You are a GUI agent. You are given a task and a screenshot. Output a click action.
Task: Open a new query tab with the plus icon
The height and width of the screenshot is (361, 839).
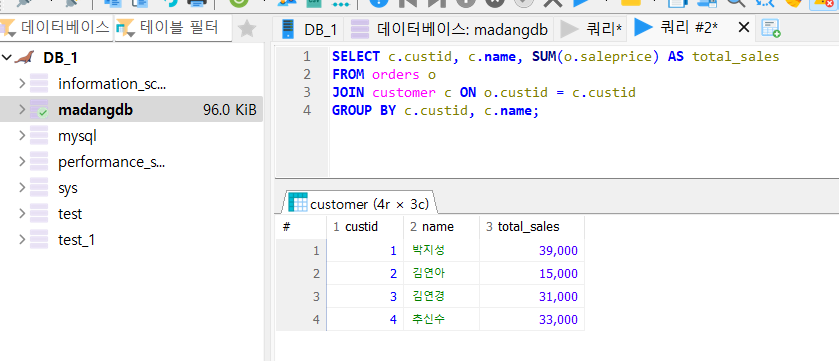(771, 28)
